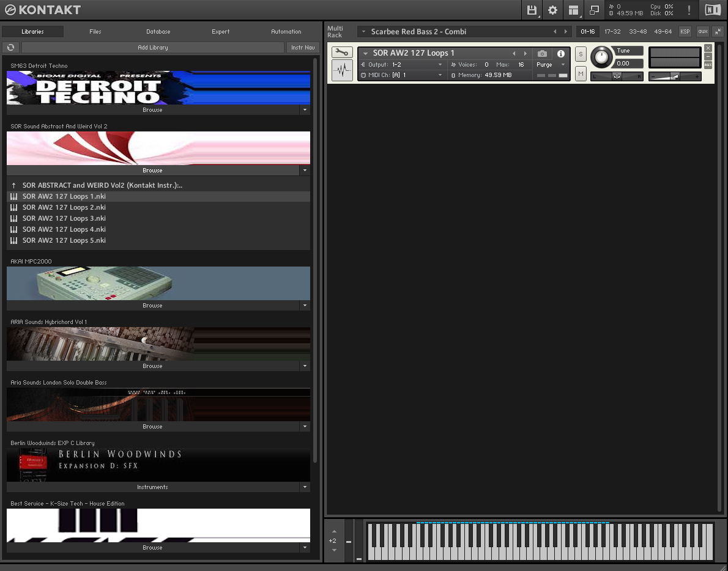Go to previous multi rack preset
The height and width of the screenshot is (571, 728).
(555, 32)
